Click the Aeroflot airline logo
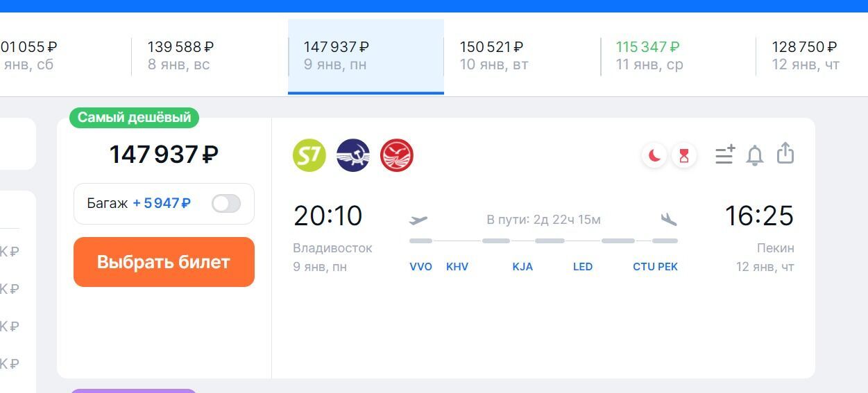This screenshot has height=393, width=868. [x=353, y=155]
